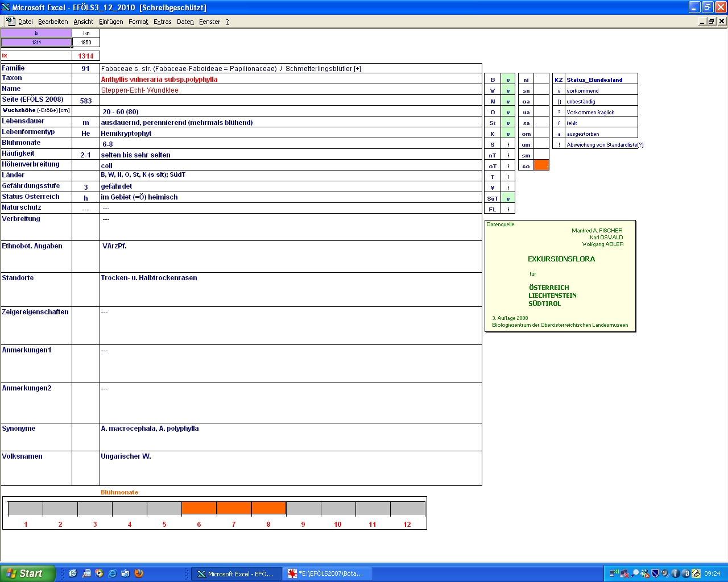Restore the inner workbook window

click(712, 21)
